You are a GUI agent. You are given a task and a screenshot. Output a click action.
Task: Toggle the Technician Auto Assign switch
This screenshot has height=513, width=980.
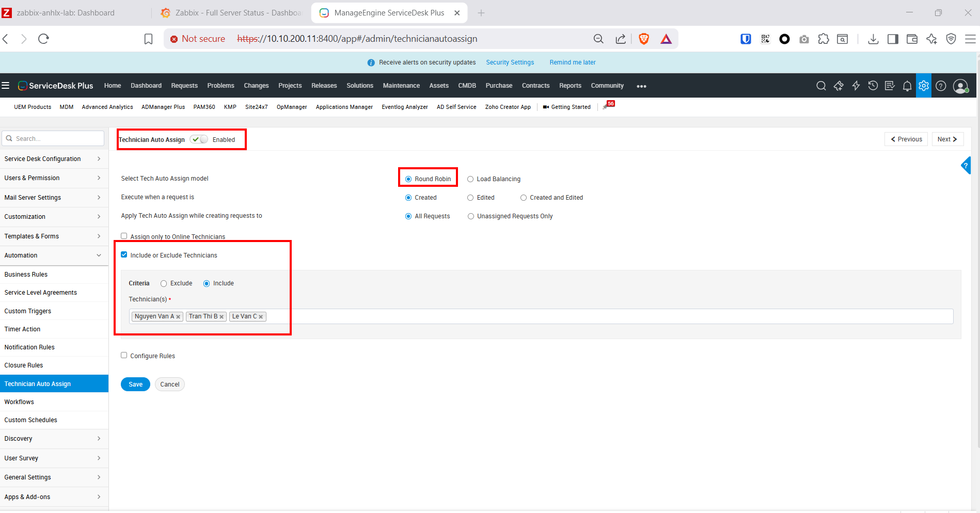[x=199, y=139]
